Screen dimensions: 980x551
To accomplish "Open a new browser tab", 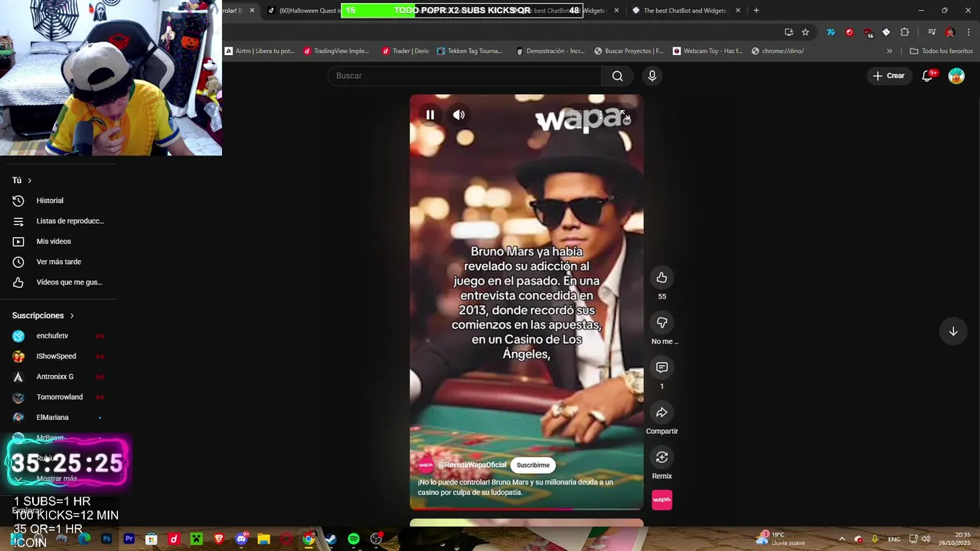I will point(756,11).
